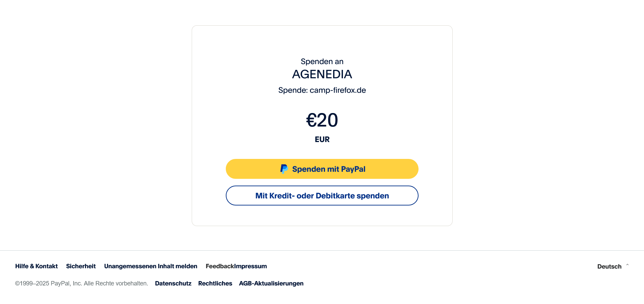
Task: Choose Mit Kredit- oder Debitkarte spenden
Action: 322,196
